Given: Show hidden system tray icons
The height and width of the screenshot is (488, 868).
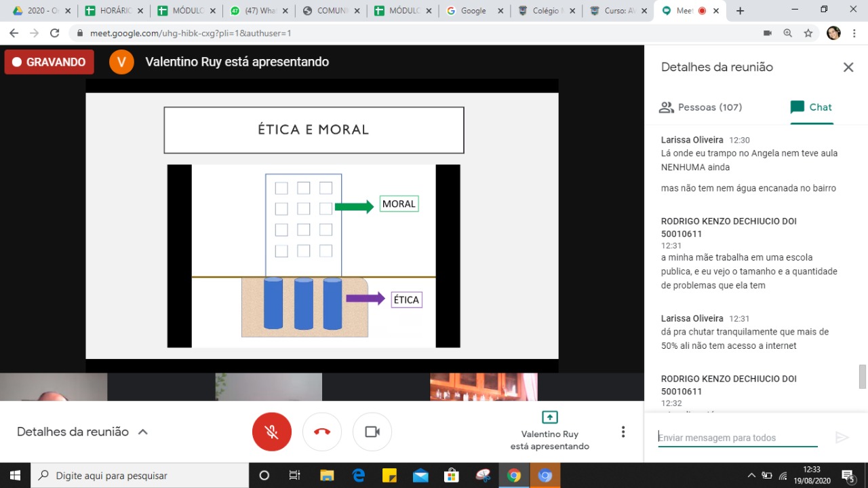Looking at the screenshot, I should (751, 475).
